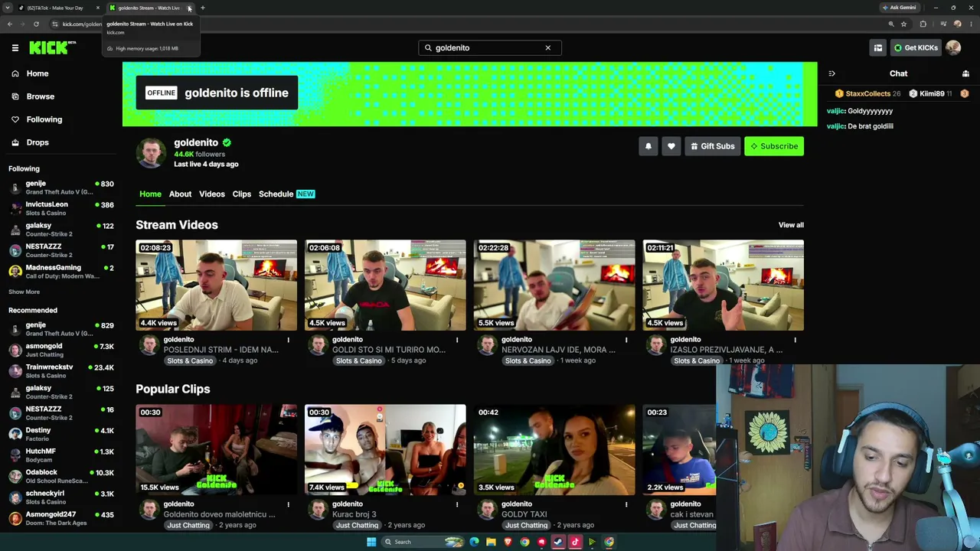Viewport: 980px width, 551px height.
Task: Click HutchMF avatar in Recommended
Action: [x=15, y=455]
